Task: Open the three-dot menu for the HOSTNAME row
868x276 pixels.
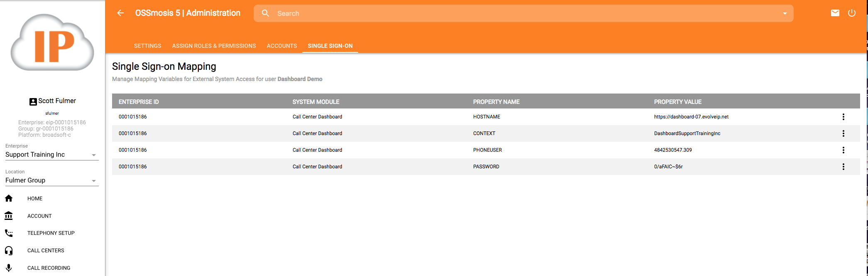Action: click(843, 117)
